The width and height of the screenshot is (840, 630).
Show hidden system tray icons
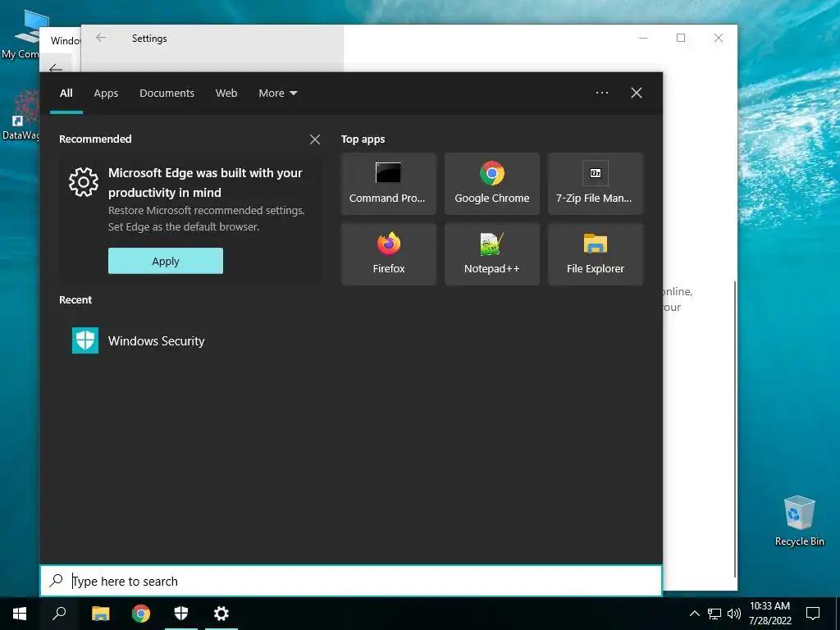(694, 614)
